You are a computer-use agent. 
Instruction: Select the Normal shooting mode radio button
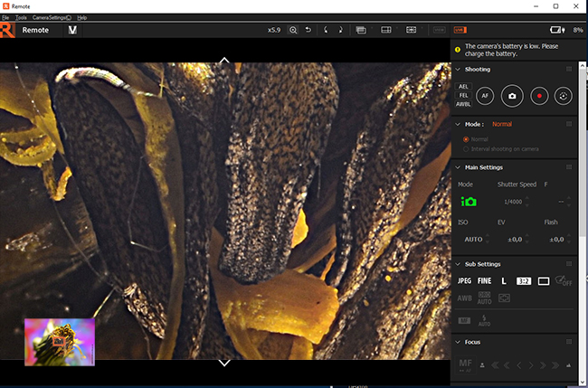[x=467, y=139]
